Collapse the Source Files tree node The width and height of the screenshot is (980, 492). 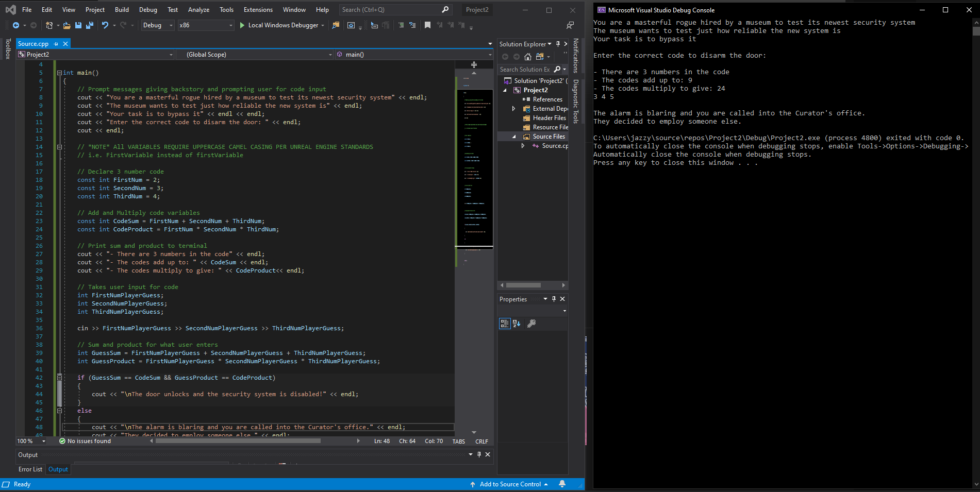pos(514,137)
